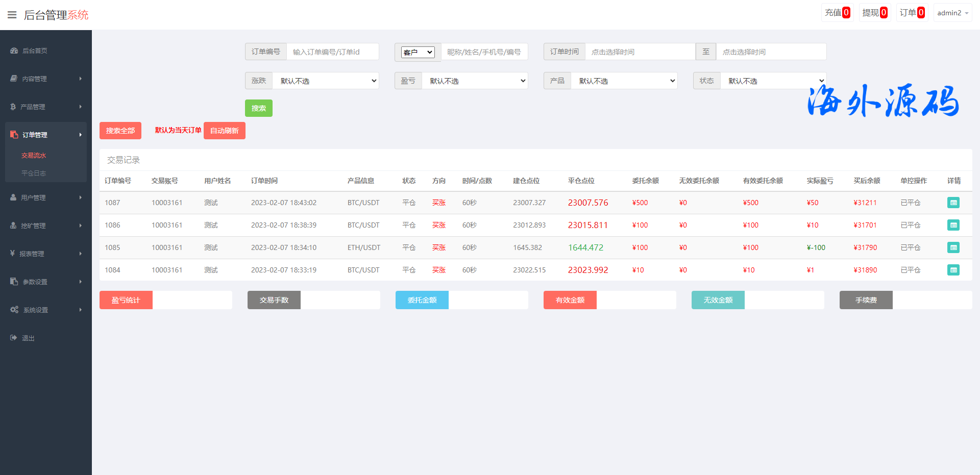Enable the 自动刷新 auto-refresh button
Image resolution: width=980 pixels, height=475 pixels.
coord(225,131)
